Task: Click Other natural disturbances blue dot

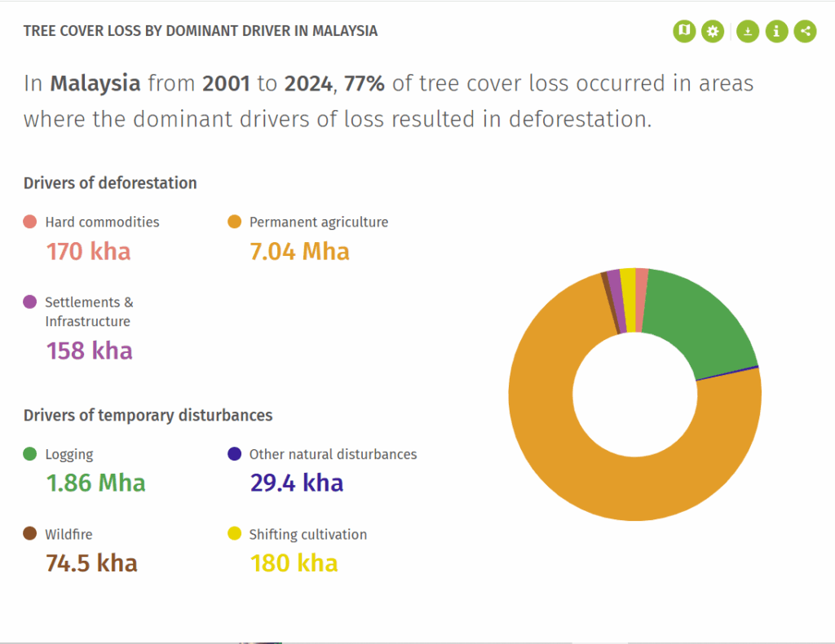Action: [x=234, y=453]
